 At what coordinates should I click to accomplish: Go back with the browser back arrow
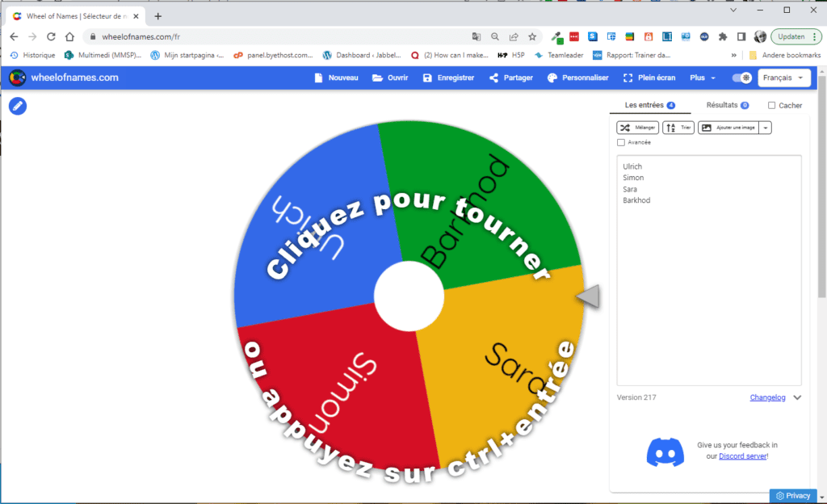pos(15,36)
